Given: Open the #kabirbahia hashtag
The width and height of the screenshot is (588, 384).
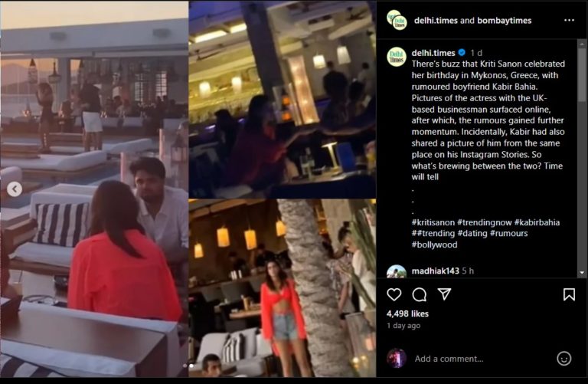Looking at the screenshot, I should click(x=537, y=222).
